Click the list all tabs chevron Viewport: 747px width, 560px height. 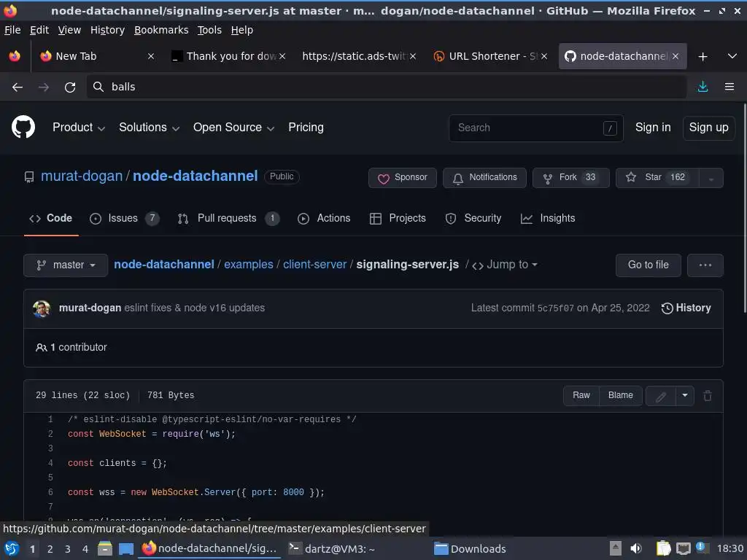coord(732,56)
